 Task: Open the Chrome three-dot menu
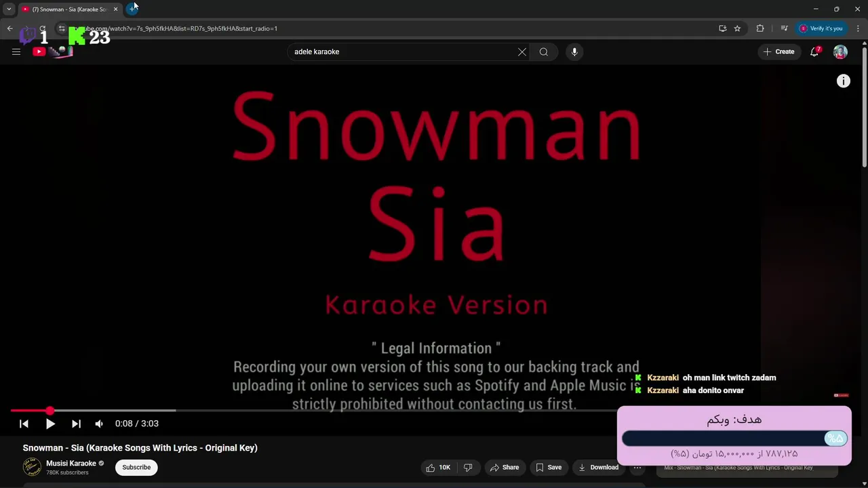coord(858,28)
